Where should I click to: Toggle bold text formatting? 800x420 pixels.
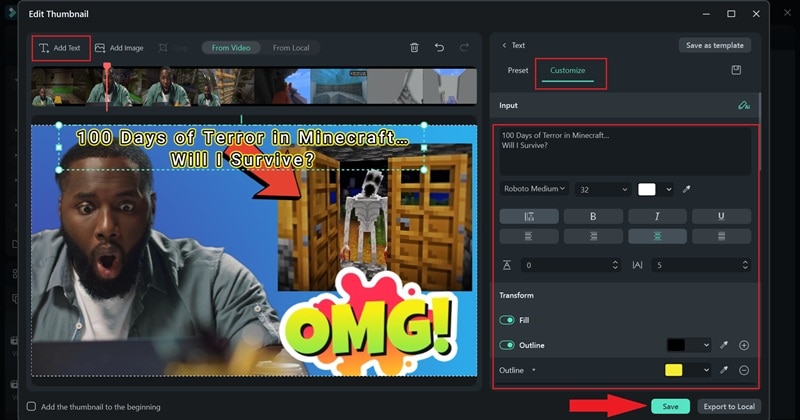coord(592,216)
